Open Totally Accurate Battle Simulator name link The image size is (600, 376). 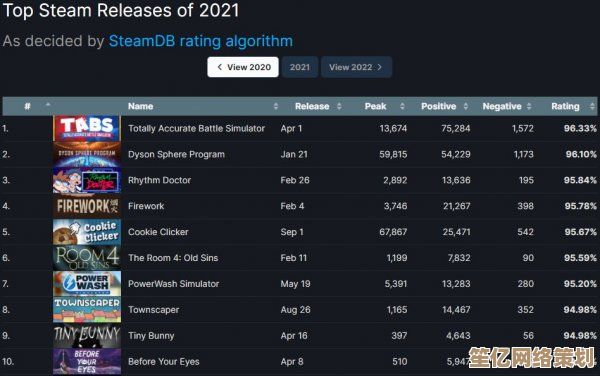pos(196,129)
